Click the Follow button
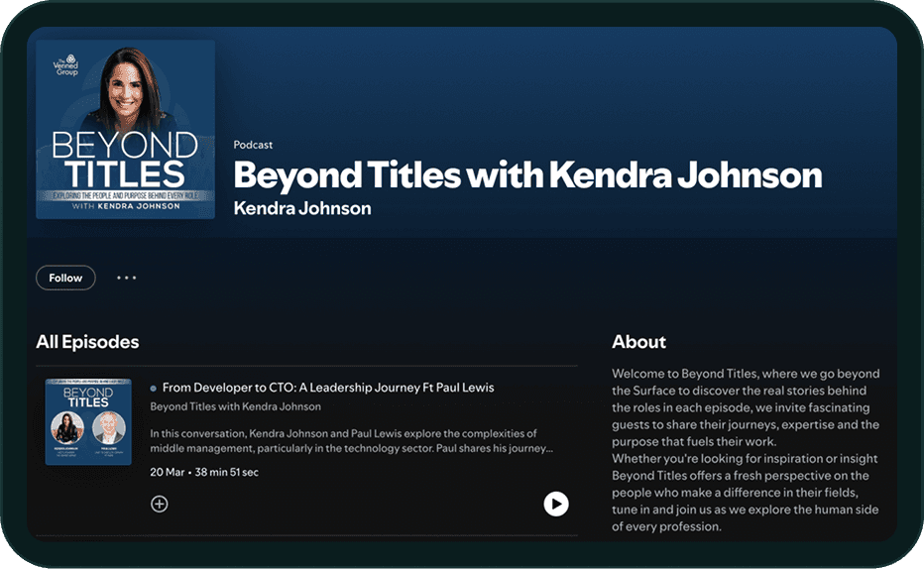 coord(65,278)
